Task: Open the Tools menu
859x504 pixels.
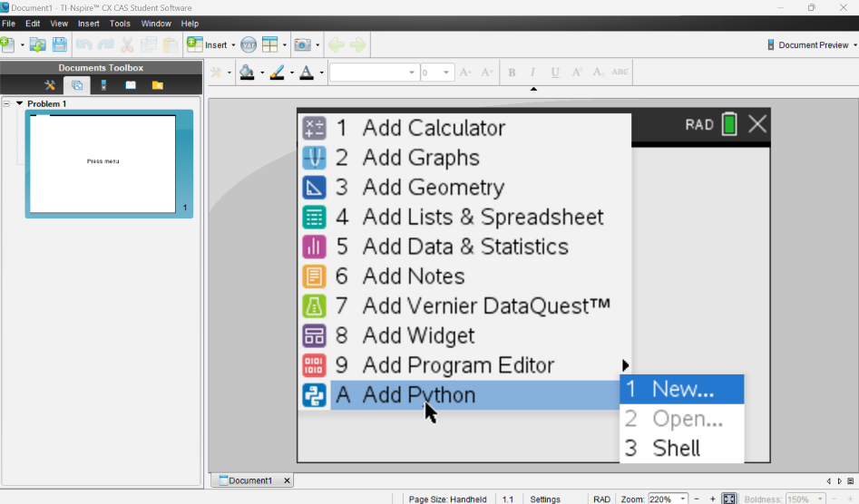Action: click(x=120, y=24)
